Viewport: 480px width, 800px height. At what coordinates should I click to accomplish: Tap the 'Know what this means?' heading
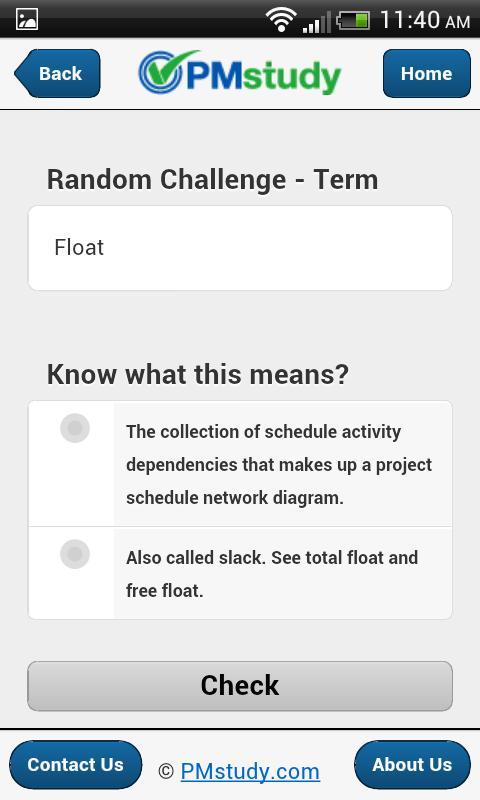click(x=198, y=374)
